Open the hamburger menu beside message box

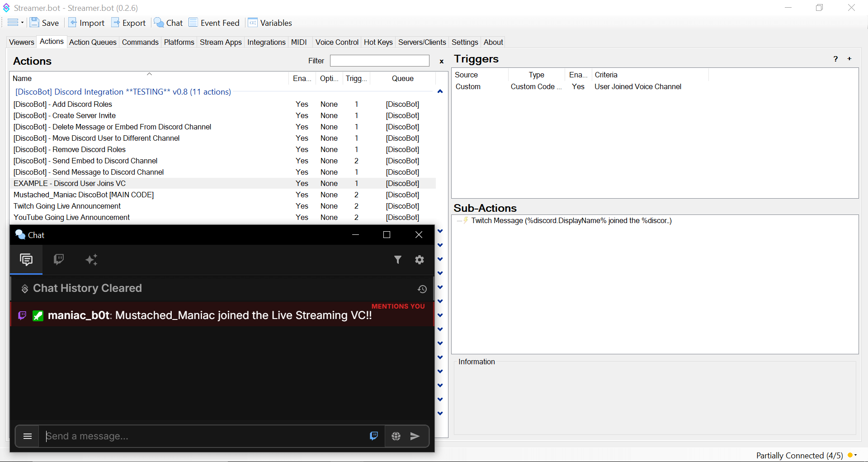pos(27,436)
